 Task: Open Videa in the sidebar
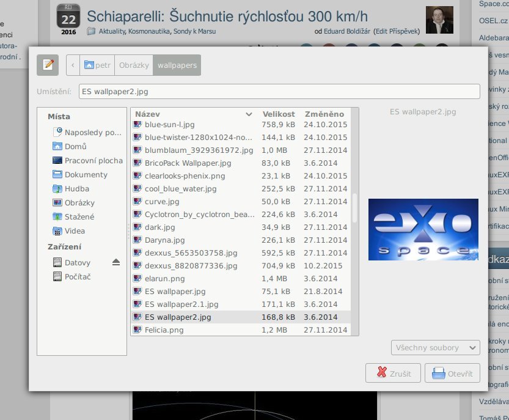(69, 230)
